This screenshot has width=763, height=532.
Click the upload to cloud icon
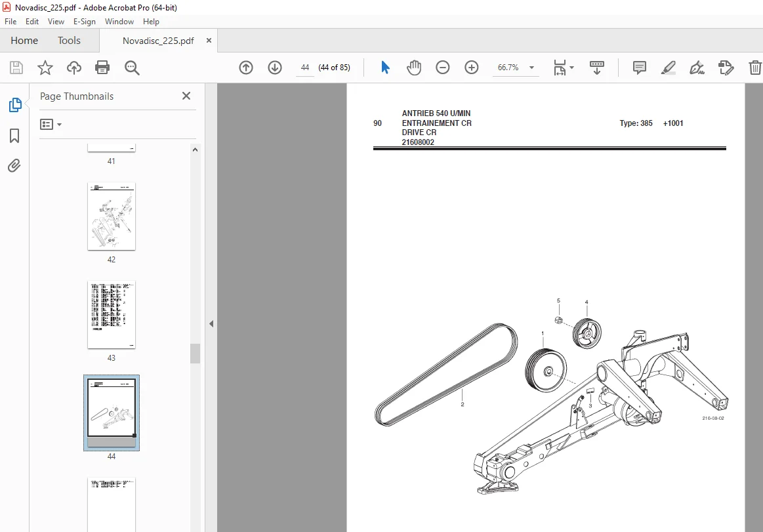coord(74,68)
